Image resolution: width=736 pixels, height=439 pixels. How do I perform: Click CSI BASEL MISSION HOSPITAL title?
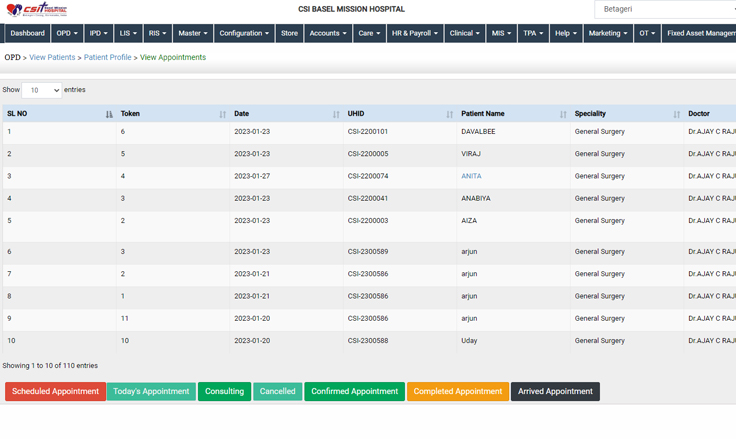pyautogui.click(x=351, y=9)
